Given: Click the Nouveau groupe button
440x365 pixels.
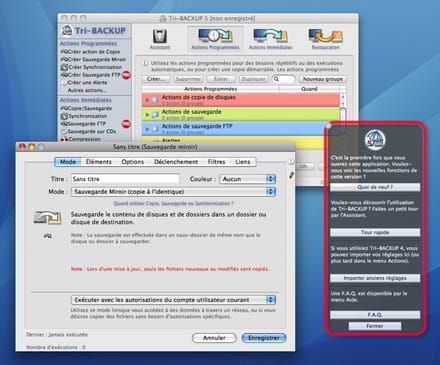Looking at the screenshot, I should click(323, 79).
